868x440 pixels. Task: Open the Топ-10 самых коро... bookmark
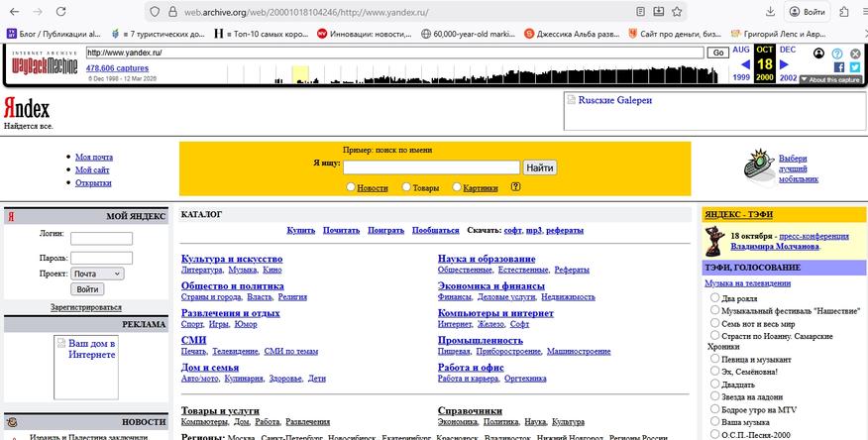(261, 34)
